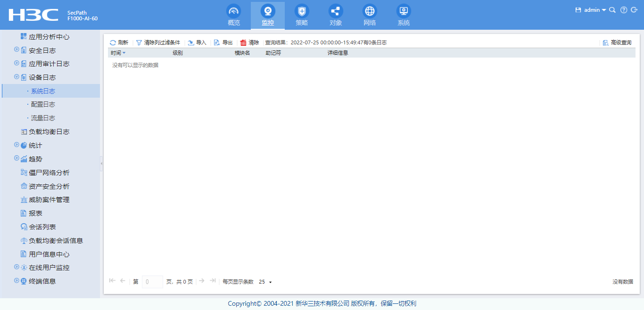Click 详细信息 column header
This screenshot has height=310, width=644.
(338, 53)
